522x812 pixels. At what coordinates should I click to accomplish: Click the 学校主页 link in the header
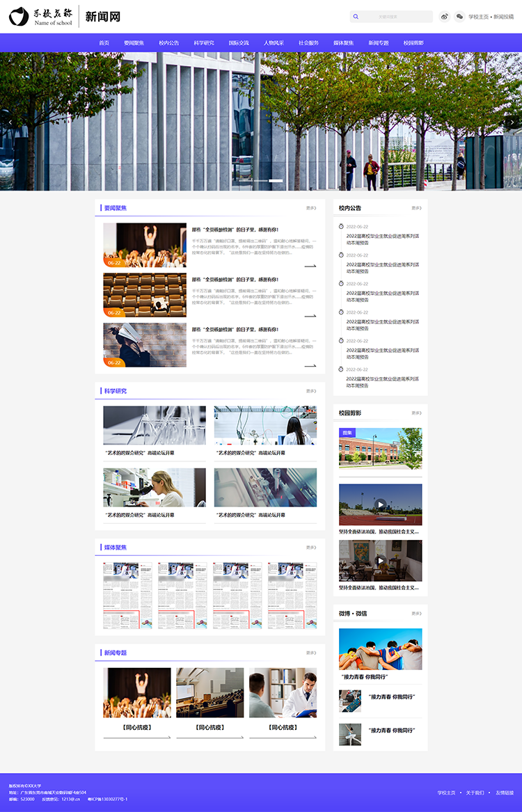tap(479, 17)
